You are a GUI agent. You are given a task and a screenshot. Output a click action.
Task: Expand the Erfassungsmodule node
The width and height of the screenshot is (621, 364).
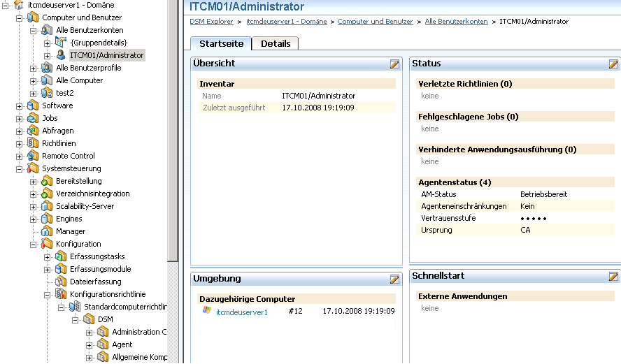pos(47,270)
